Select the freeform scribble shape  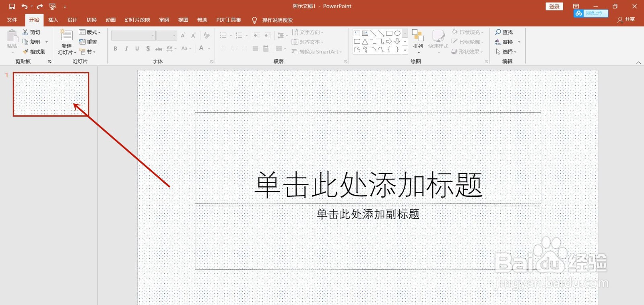click(365, 49)
